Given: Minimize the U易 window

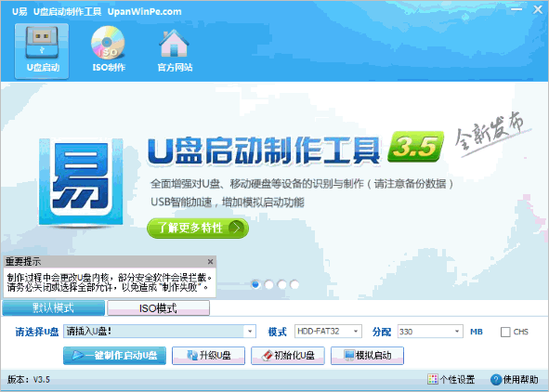Looking at the screenshot, I should click(x=516, y=9).
